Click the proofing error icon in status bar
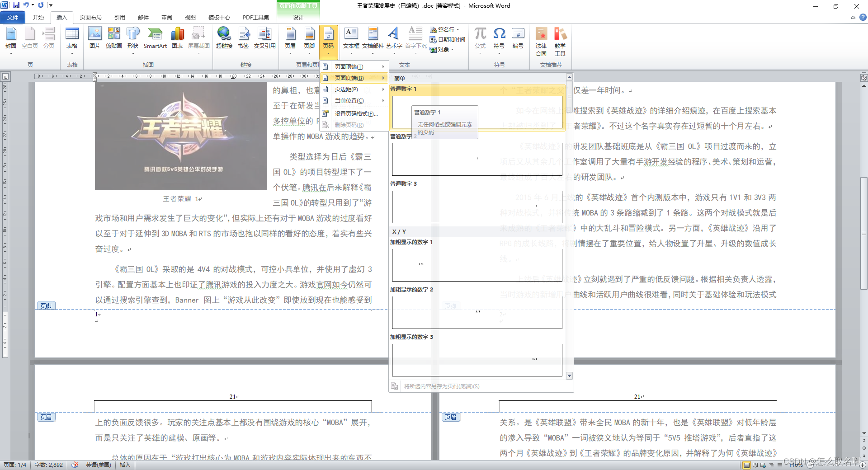 click(x=75, y=465)
